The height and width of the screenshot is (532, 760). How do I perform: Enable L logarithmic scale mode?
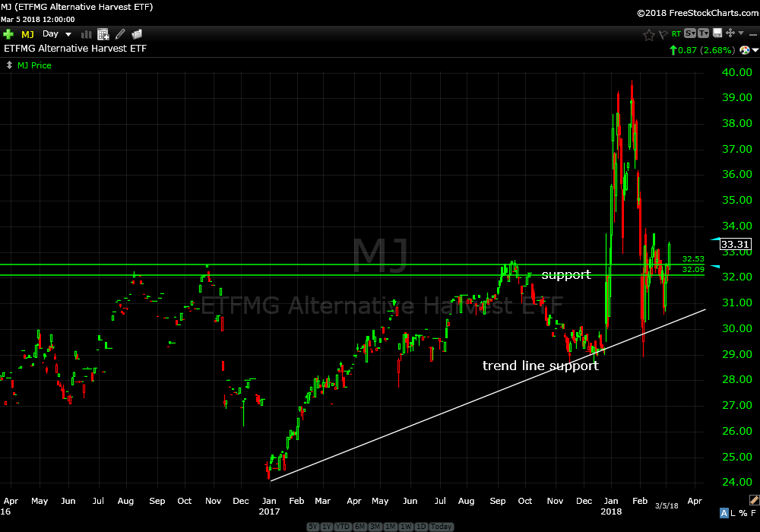[x=732, y=513]
